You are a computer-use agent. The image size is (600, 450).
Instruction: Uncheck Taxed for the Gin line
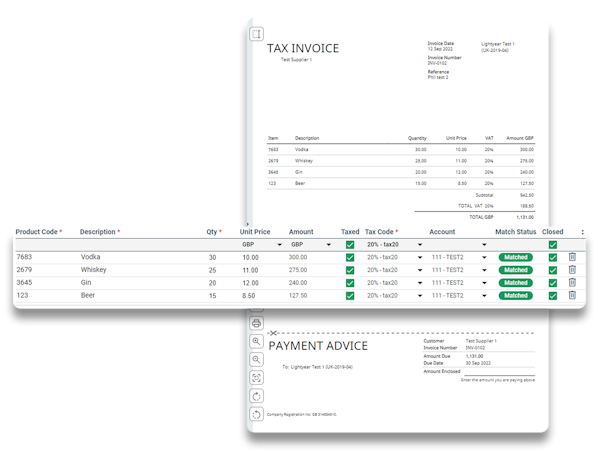click(350, 283)
